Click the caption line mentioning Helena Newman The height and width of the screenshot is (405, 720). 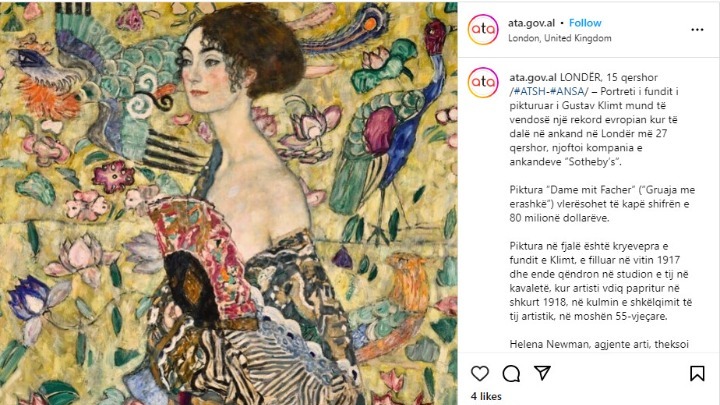click(599, 344)
